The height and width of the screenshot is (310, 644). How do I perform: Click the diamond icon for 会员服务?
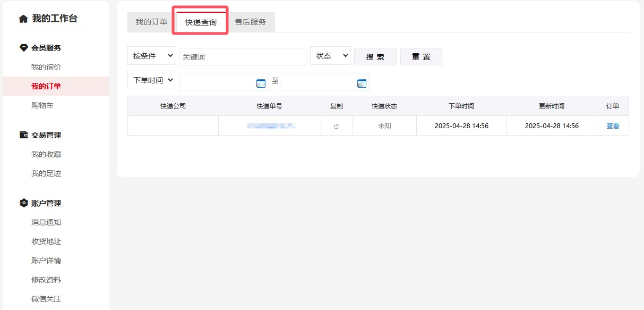[x=23, y=48]
